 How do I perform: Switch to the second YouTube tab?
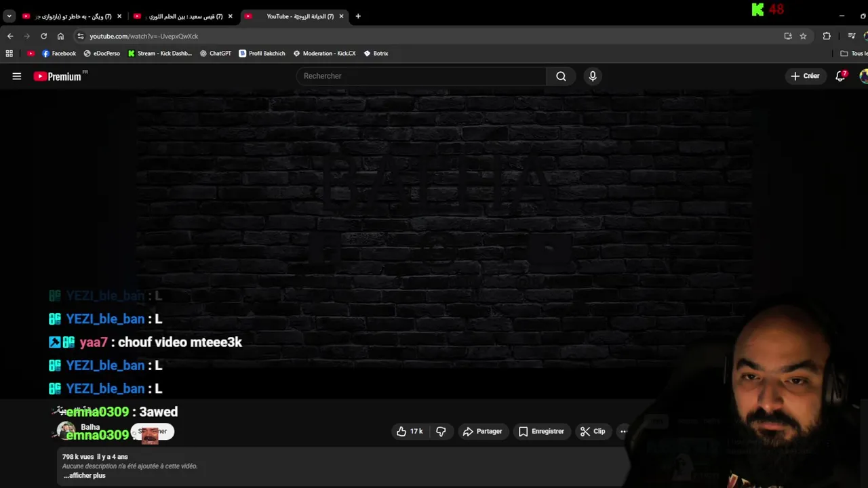point(183,16)
